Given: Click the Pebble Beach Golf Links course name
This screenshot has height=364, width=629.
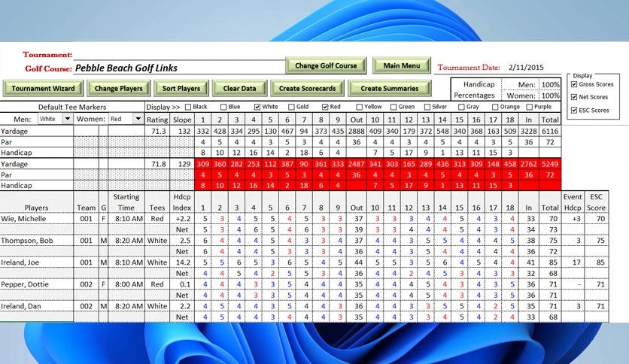Looking at the screenshot, I should pos(126,68).
